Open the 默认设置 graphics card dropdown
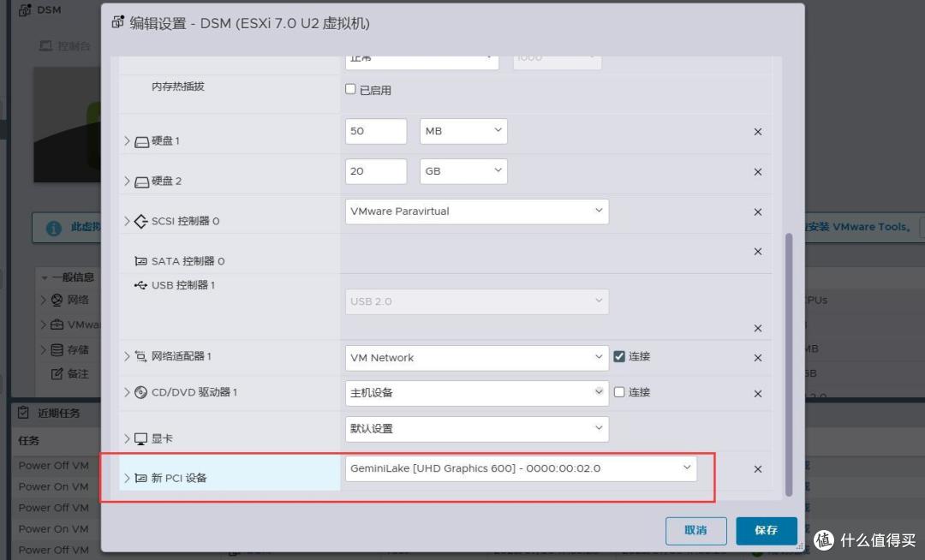The height and width of the screenshot is (560, 925). pos(477,428)
